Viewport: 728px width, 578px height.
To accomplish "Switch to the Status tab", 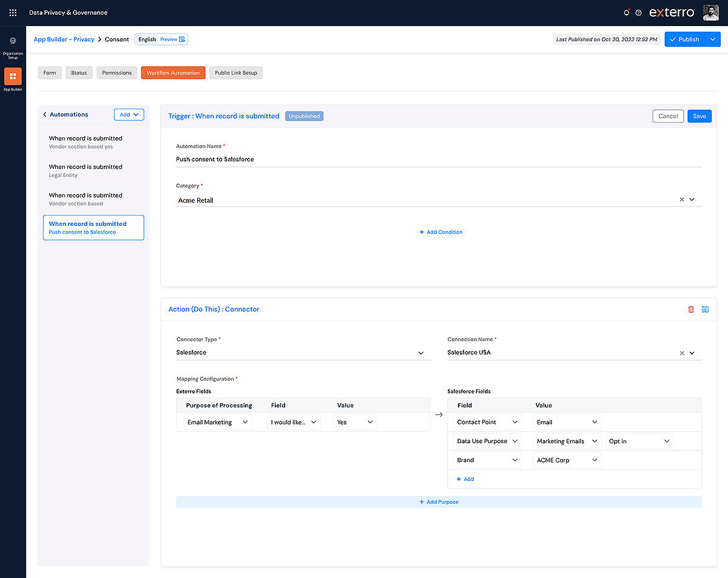I will [x=79, y=73].
